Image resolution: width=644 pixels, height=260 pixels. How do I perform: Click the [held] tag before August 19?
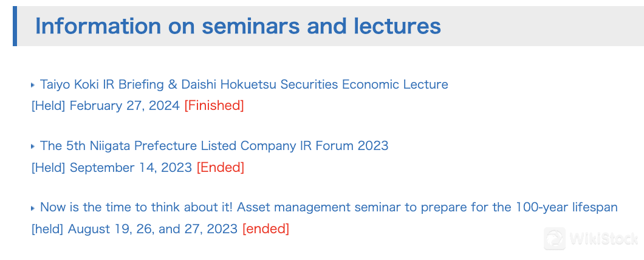pyautogui.click(x=47, y=229)
